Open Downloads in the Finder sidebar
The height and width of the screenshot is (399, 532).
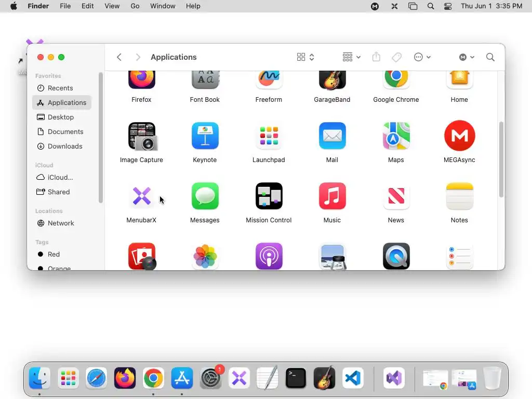(62, 146)
